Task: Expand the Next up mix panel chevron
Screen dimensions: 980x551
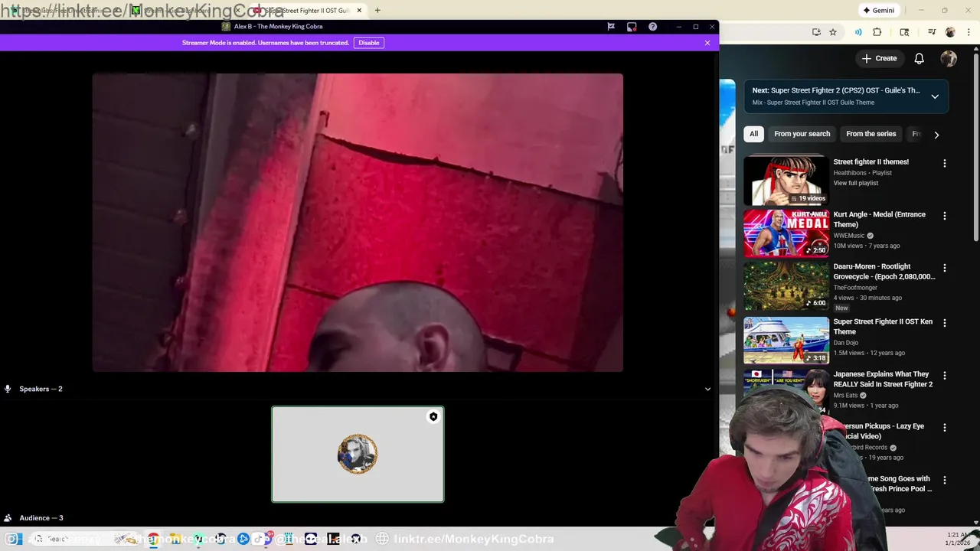Action: pyautogui.click(x=935, y=96)
